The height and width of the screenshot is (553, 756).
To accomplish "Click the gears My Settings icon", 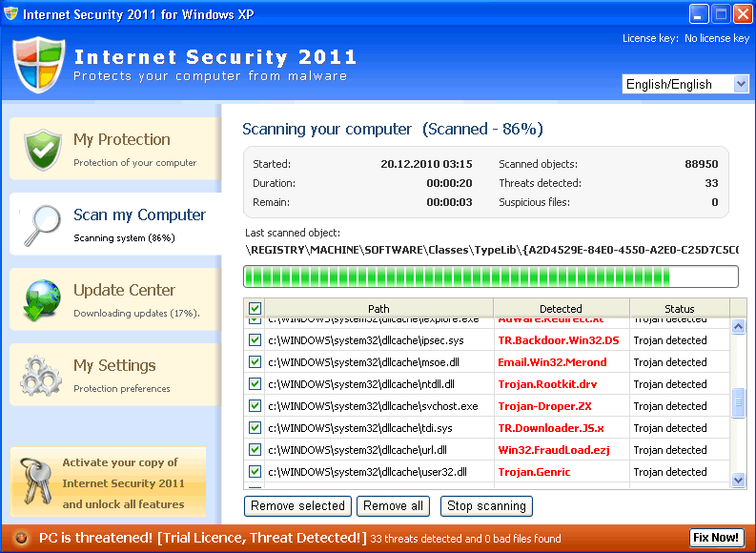I will point(42,376).
